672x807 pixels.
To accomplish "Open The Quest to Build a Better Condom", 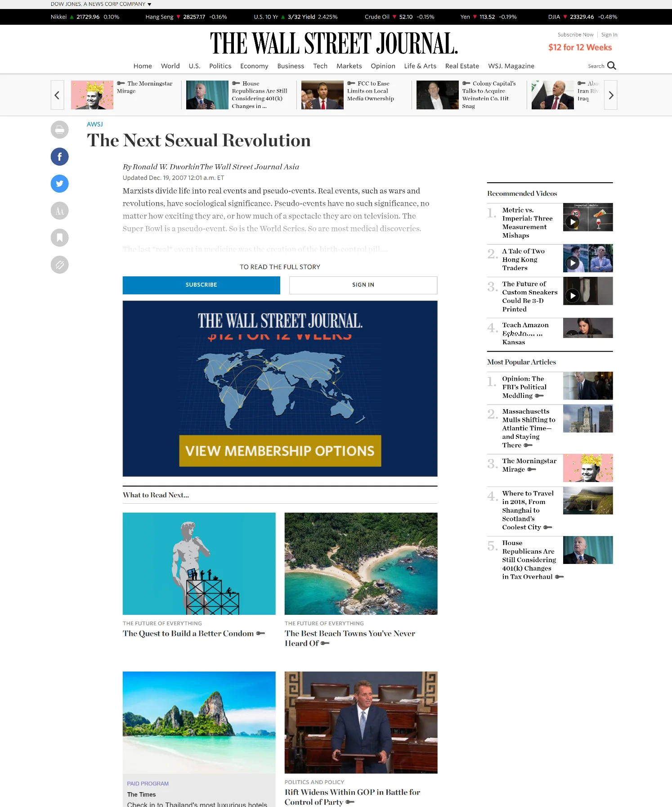I will (x=188, y=633).
